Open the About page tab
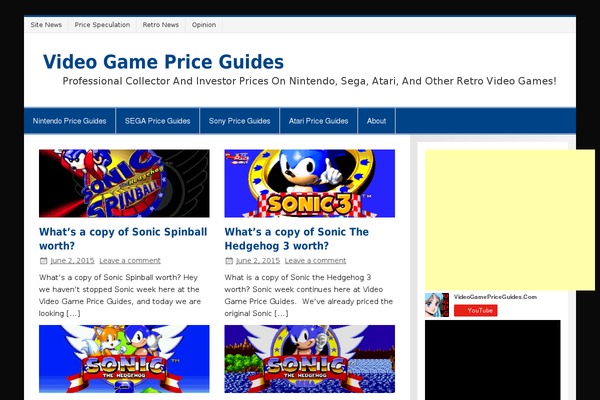600x400 pixels. (377, 121)
